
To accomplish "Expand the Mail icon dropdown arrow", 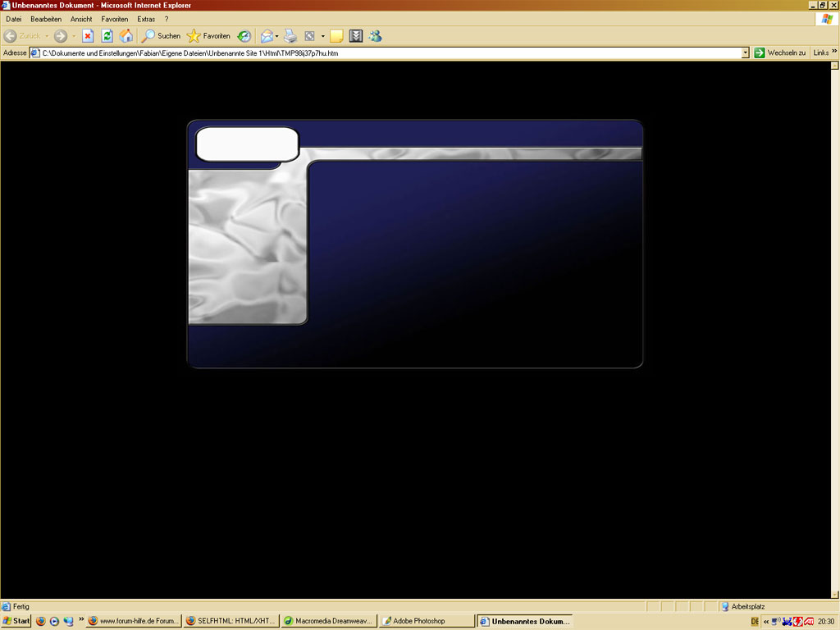I will [277, 36].
